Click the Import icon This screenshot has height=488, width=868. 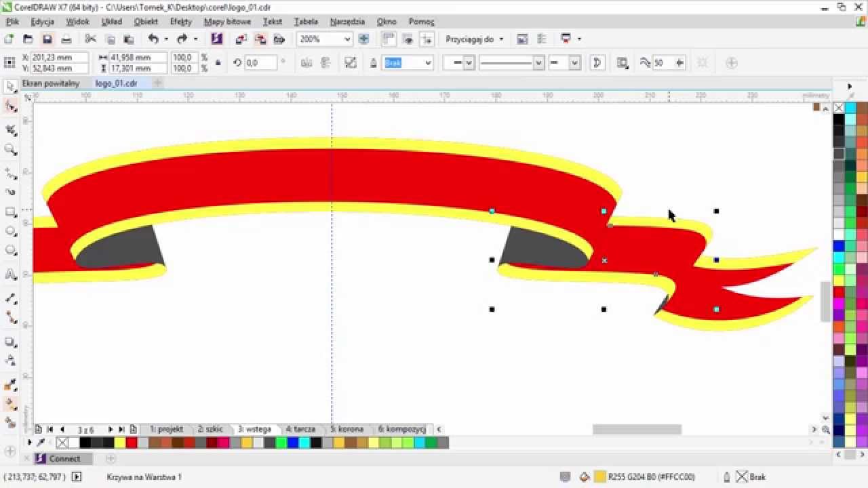pos(241,39)
